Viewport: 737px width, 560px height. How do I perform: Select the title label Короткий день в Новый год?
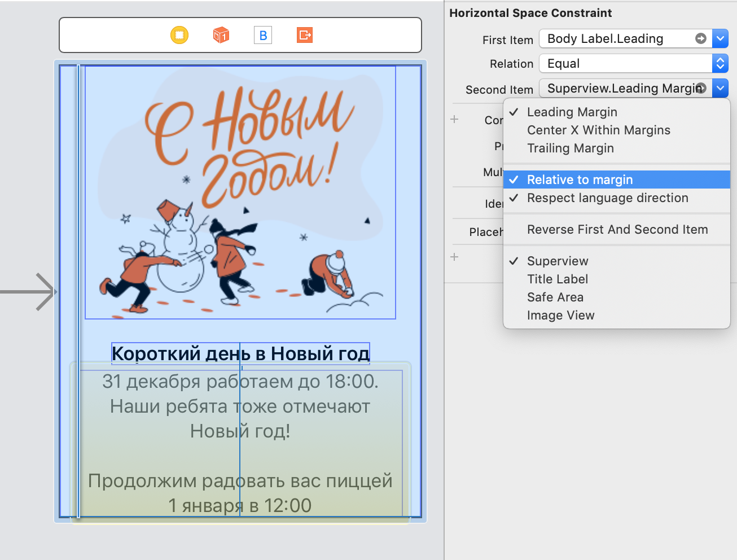[x=240, y=353]
